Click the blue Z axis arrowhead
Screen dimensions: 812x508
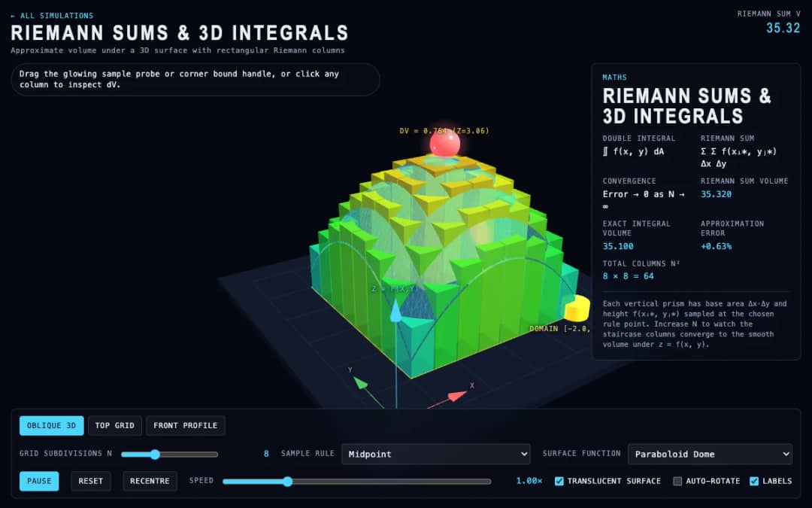coord(395,310)
